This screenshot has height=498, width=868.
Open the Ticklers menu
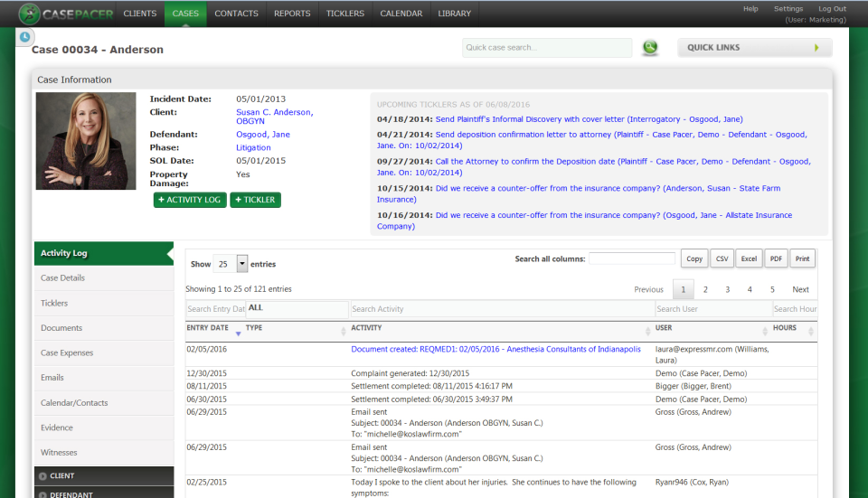[x=345, y=14]
